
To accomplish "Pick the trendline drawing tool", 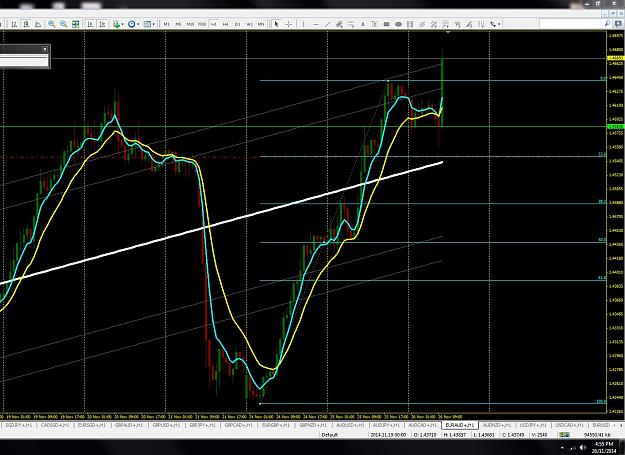I will pyautogui.click(x=328, y=24).
